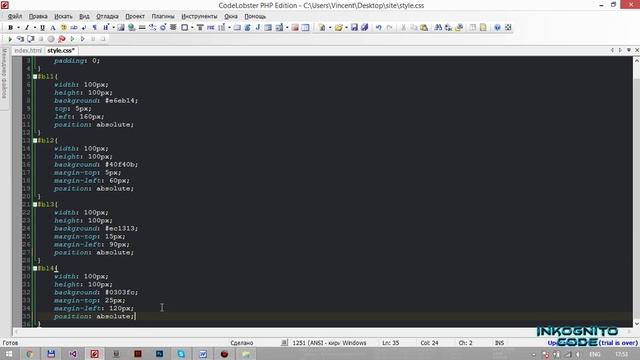The height and width of the screenshot is (360, 640).
Task: Click the Underline formatting icon
Action: click(x=42, y=28)
